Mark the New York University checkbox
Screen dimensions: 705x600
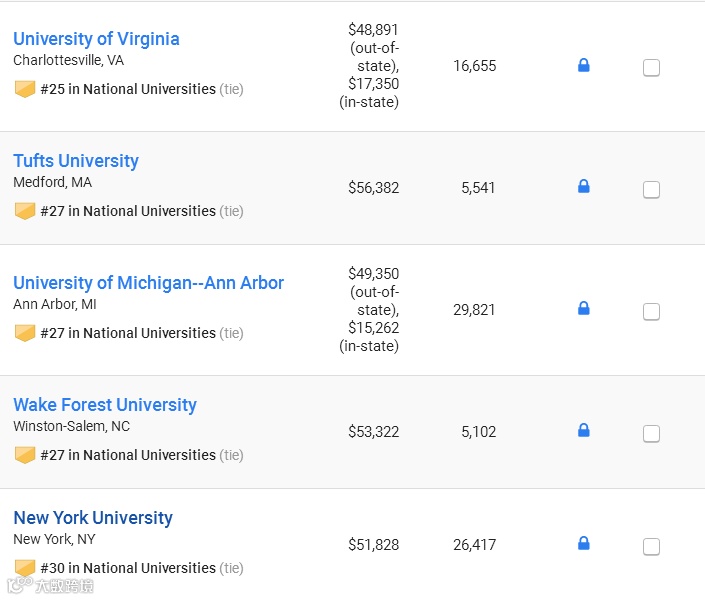pyautogui.click(x=651, y=547)
